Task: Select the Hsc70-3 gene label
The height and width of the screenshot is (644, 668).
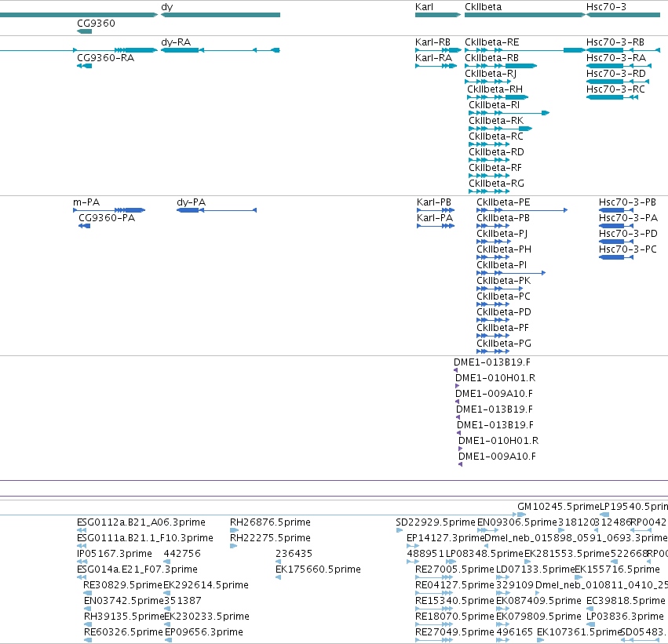Action: [x=606, y=7]
